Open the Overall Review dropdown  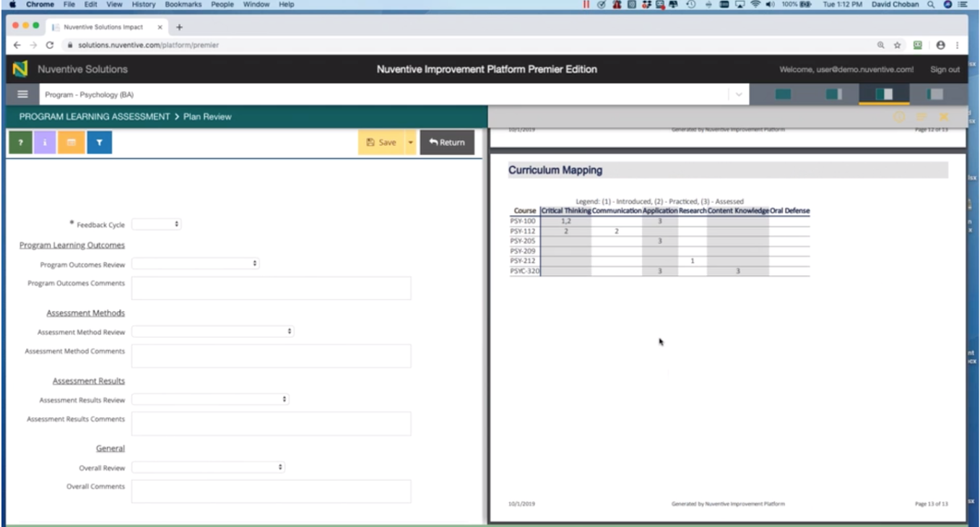click(x=208, y=467)
